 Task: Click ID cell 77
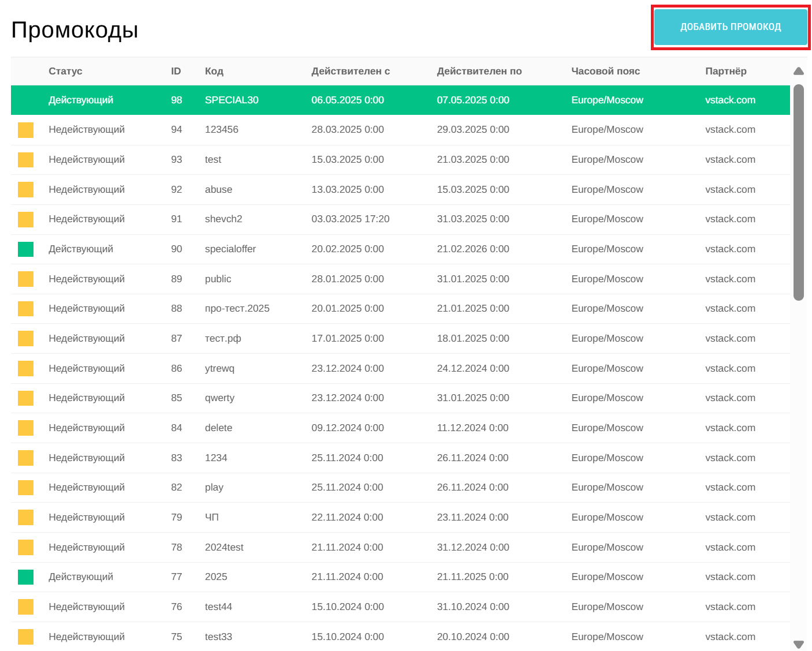coord(176,577)
